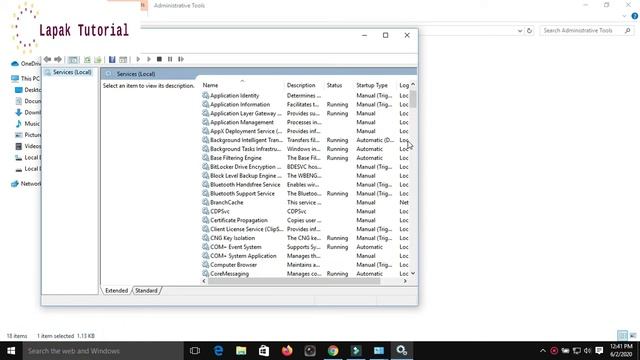Toggle the Show/Hide Console Tree toolbar icon

click(73, 60)
